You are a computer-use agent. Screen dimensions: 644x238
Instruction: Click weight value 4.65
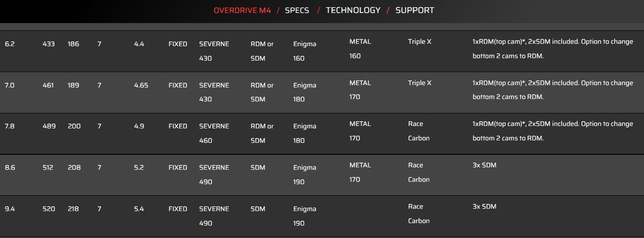tap(141, 85)
